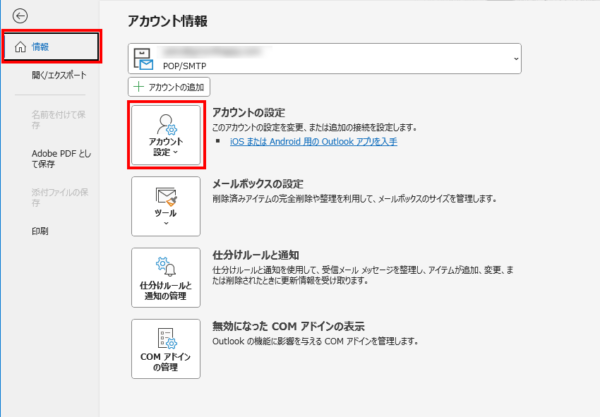Open 仕分けルールと通知の管理 gear-bell icon

(x=167, y=266)
